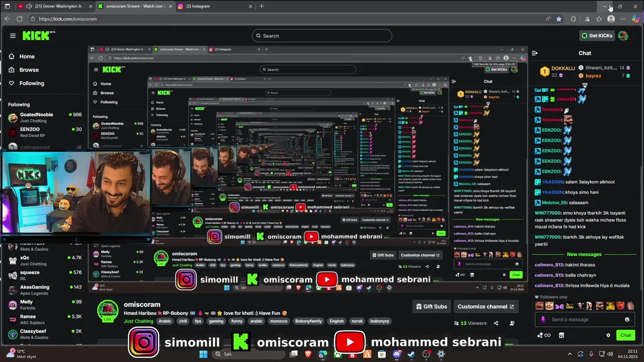Screen dimensions: 644x362
Task: Open the media control music-note icon
Action: pyautogui.click(x=587, y=19)
